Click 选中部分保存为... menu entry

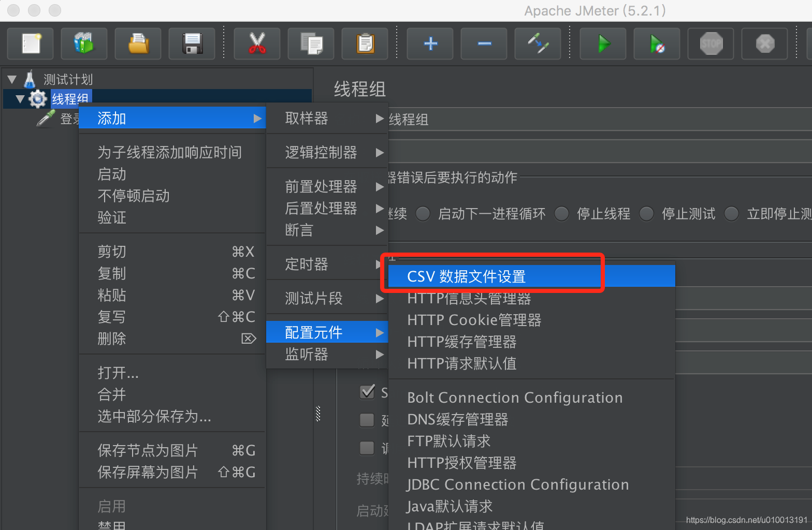172,416
